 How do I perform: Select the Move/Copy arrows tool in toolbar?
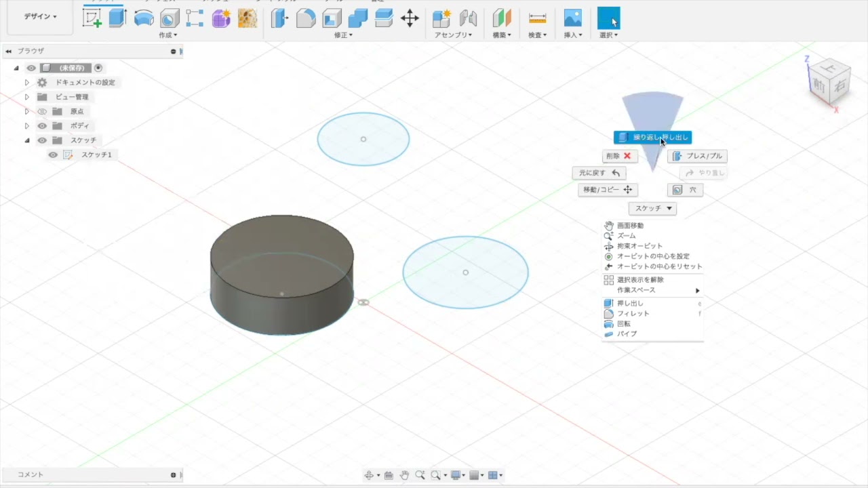[x=410, y=18]
